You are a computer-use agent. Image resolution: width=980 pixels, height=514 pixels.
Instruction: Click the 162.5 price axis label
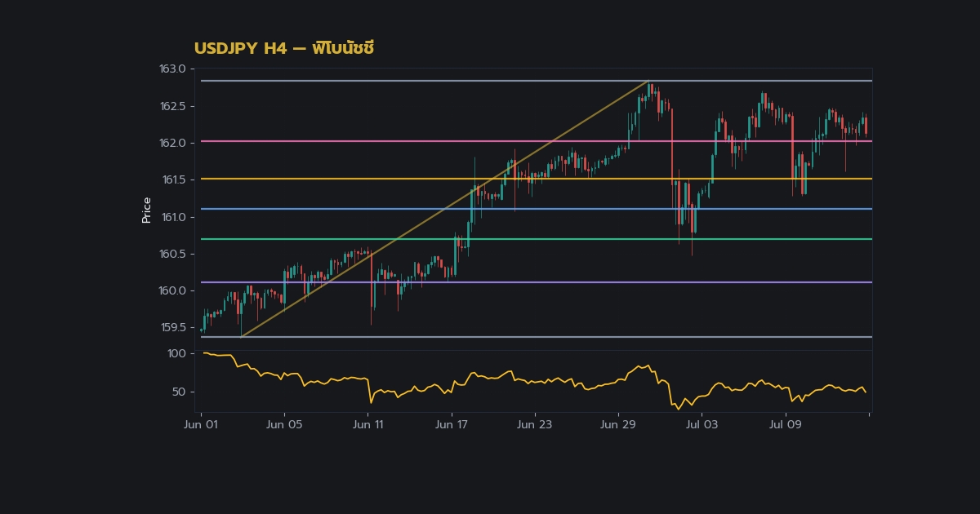click(x=172, y=106)
